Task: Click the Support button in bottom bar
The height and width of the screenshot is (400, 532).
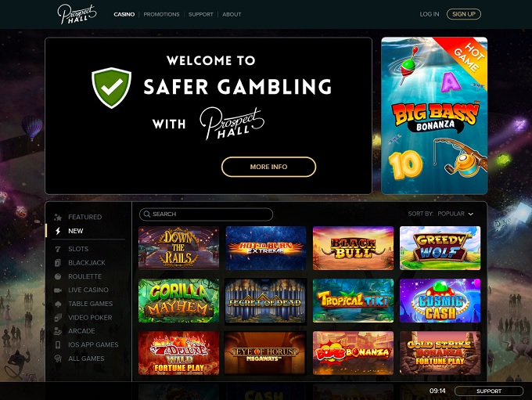Action: pyautogui.click(x=489, y=391)
